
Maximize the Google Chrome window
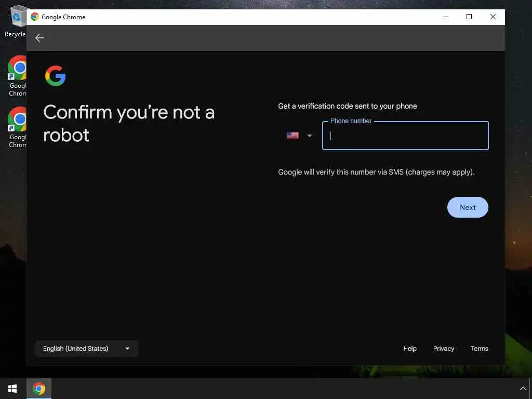(x=469, y=17)
